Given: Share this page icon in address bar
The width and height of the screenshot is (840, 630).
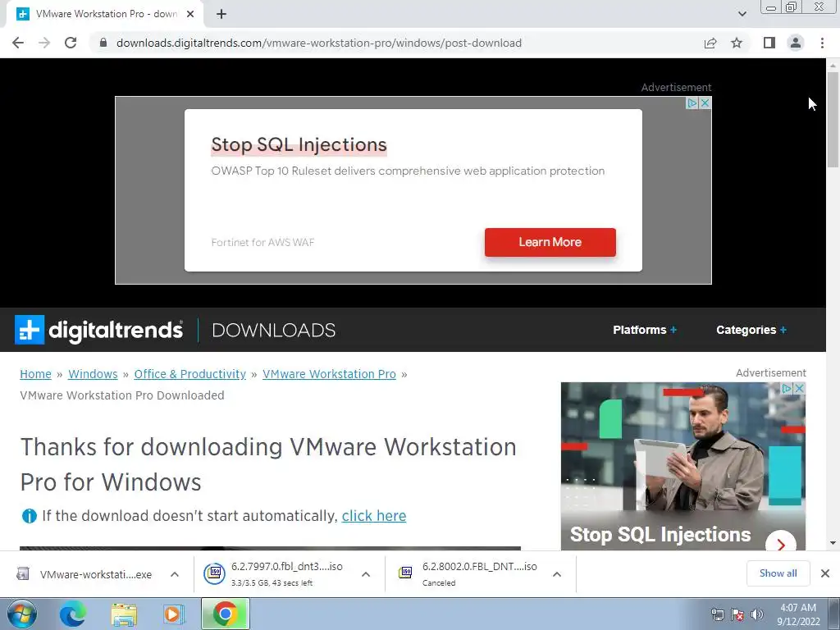Looking at the screenshot, I should click(710, 43).
